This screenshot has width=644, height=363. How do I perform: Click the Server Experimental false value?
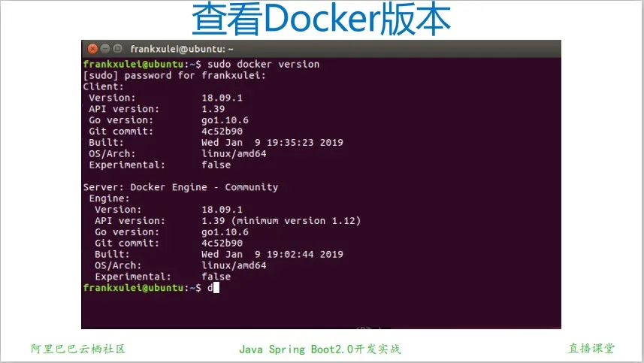point(216,277)
